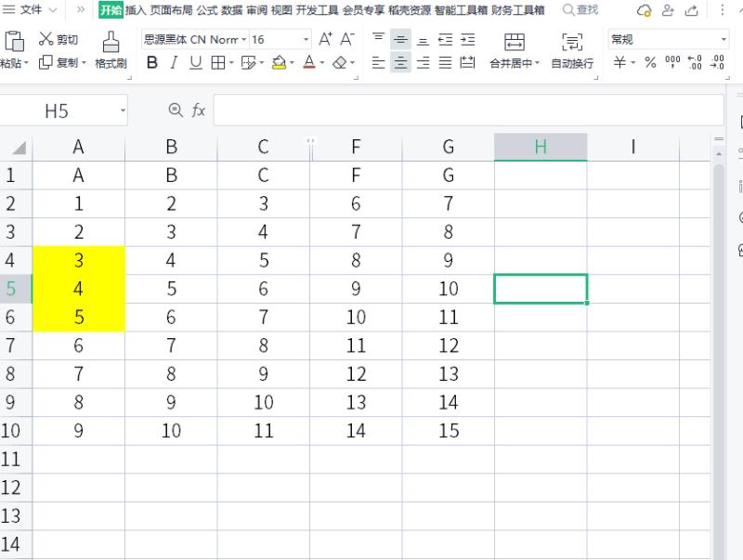Viewport: 743px width, 560px height.
Task: Click Merge and Center (合并居中) button
Action: (515, 51)
